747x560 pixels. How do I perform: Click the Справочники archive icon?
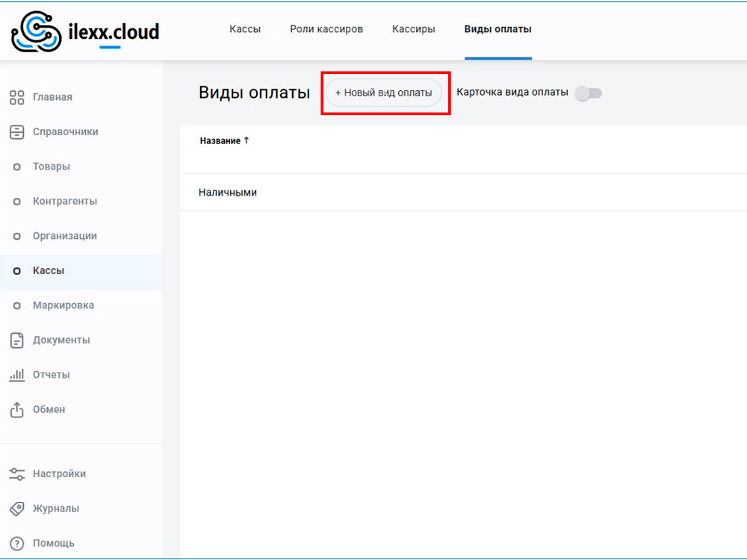click(16, 132)
